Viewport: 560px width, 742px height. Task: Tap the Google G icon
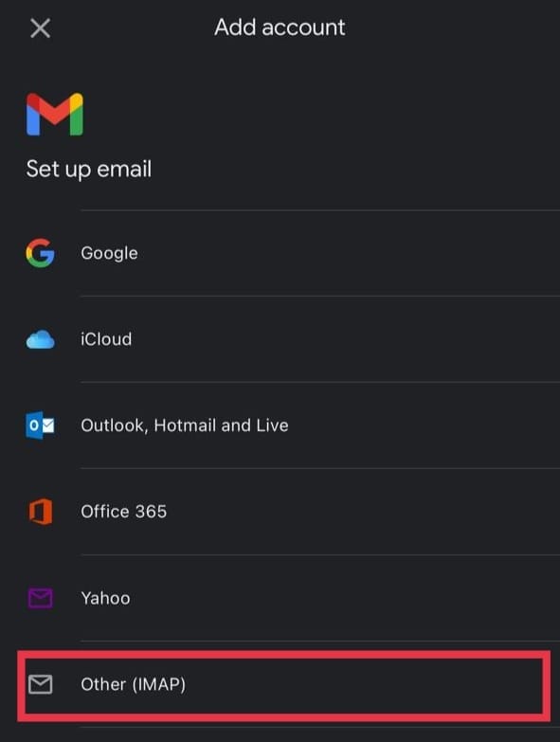point(40,253)
